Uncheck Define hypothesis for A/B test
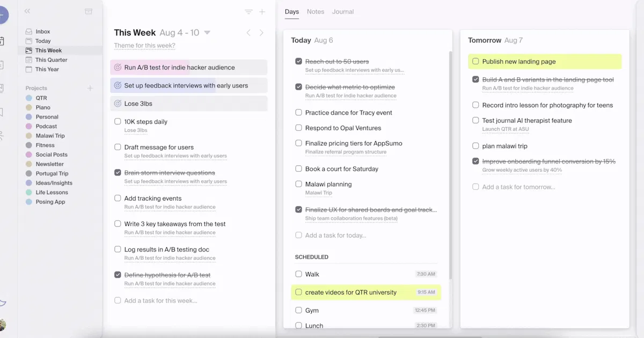The height and width of the screenshot is (338, 644). pyautogui.click(x=118, y=275)
